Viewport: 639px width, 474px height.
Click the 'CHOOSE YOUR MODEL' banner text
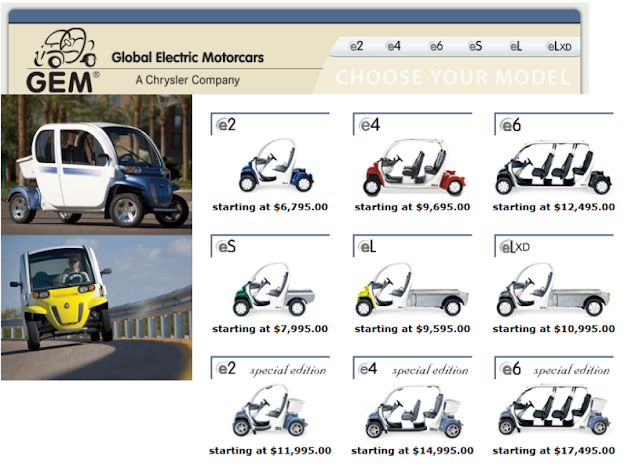[453, 77]
